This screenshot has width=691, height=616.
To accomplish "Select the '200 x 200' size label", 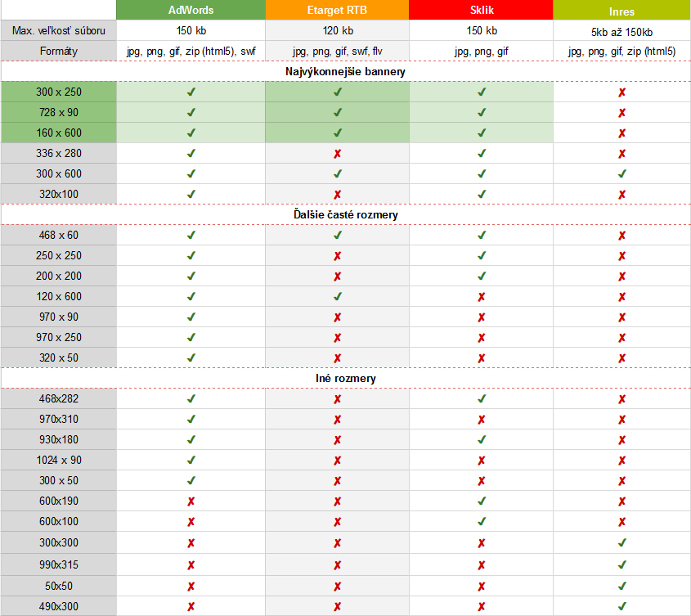I will click(59, 276).
